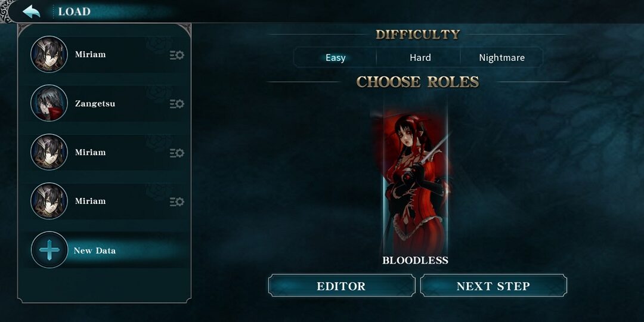This screenshot has width=644, height=322.
Task: Select Zangetsu avatar portrait
Action: pyautogui.click(x=49, y=103)
